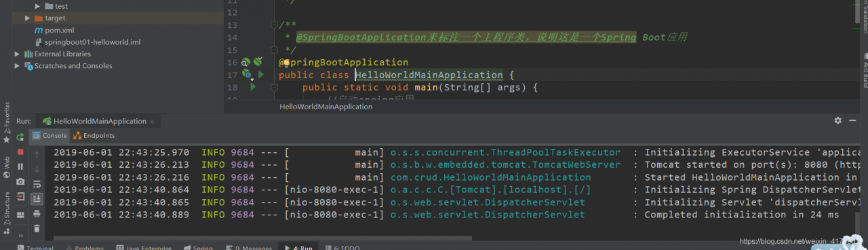This screenshot has width=868, height=250.
Task: Toggle scroll to end of console
Action: point(37,198)
